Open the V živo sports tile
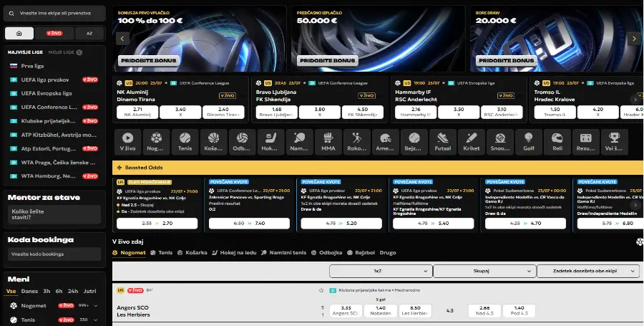The image size is (644, 326). coord(128,142)
